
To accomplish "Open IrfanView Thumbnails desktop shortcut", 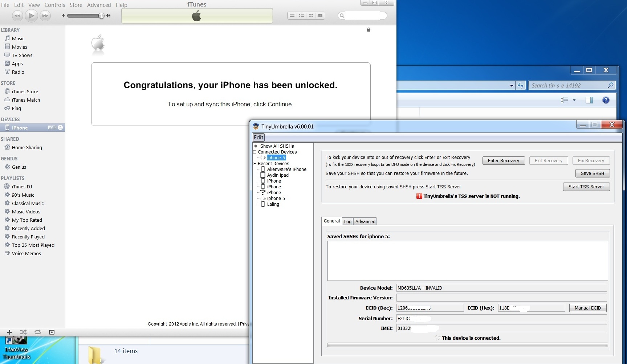I will pyautogui.click(x=16, y=348).
